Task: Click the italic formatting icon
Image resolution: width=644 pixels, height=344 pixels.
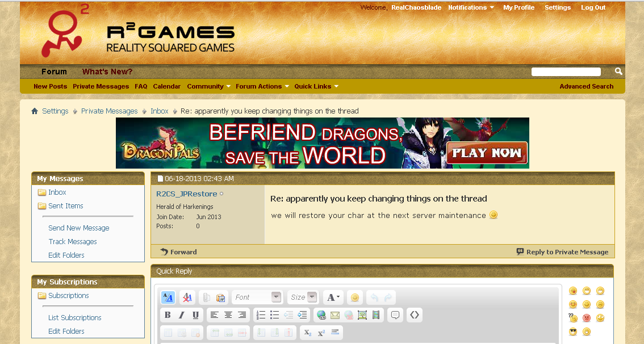Action: pos(182,315)
